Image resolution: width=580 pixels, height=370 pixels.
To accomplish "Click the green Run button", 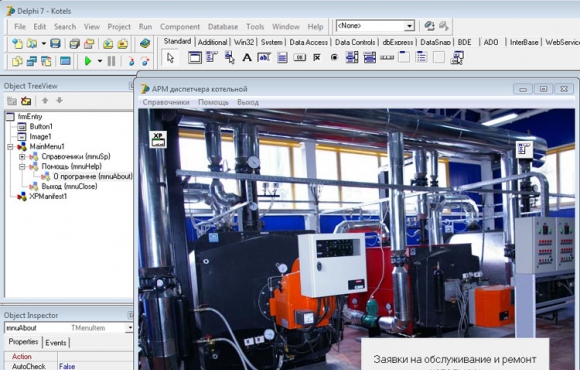I will pos(88,61).
